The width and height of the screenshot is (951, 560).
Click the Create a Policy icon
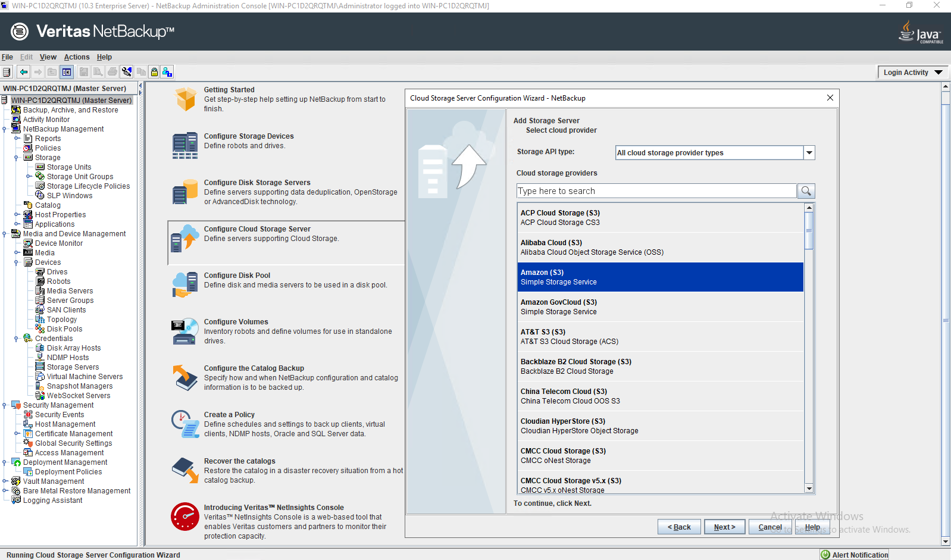pyautogui.click(x=185, y=424)
